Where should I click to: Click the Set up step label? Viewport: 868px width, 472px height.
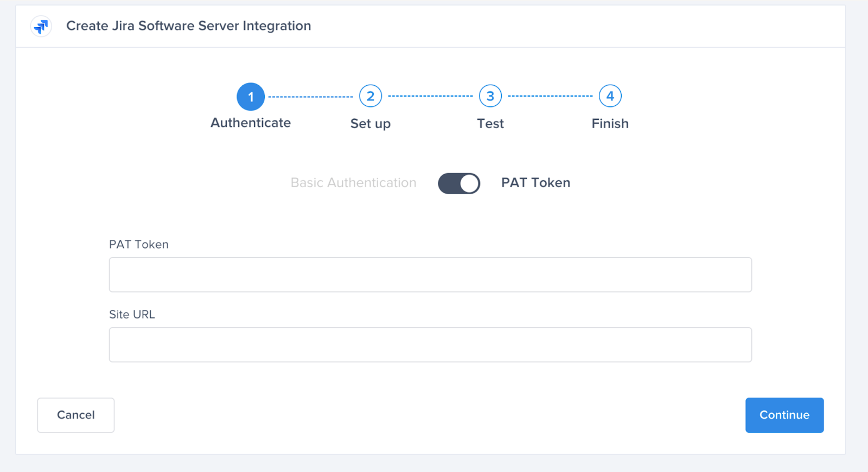[371, 124]
